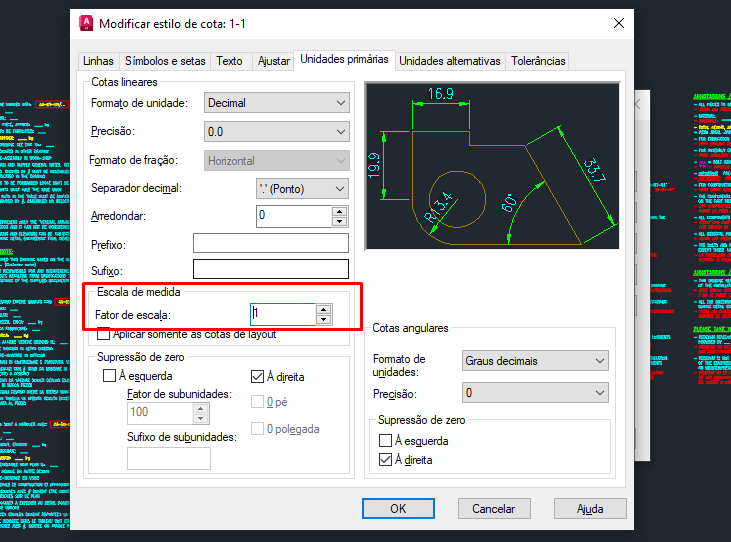Switch to the Símbolos e setas tab
The height and width of the screenshot is (542, 731).
(165, 61)
